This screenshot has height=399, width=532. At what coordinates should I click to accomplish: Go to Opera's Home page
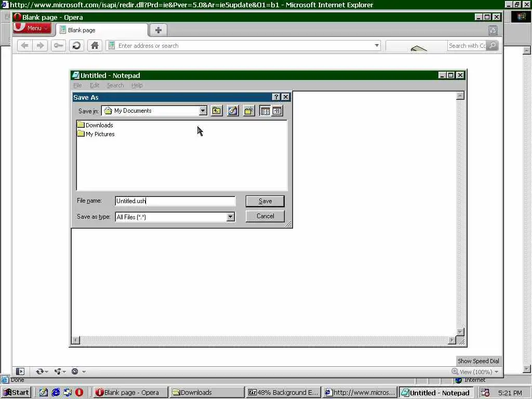95,46
